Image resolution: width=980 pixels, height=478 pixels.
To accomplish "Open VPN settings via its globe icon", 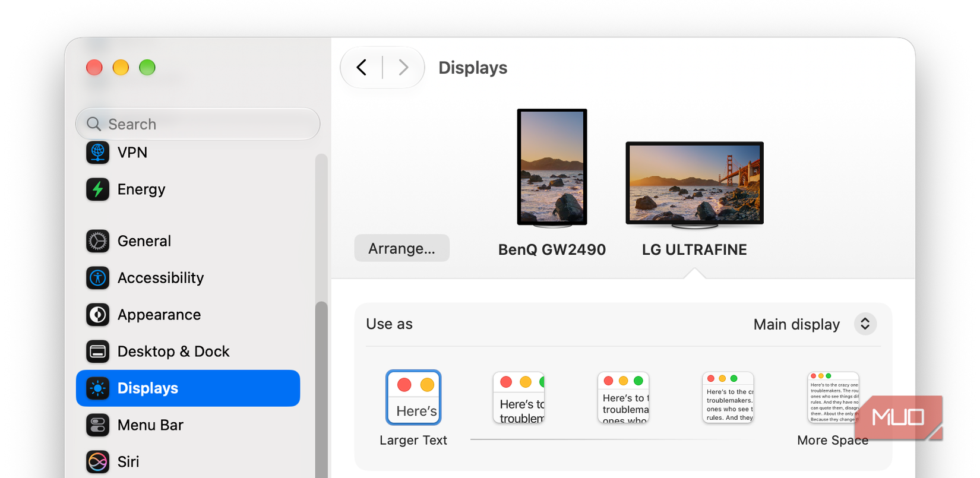I will point(98,153).
